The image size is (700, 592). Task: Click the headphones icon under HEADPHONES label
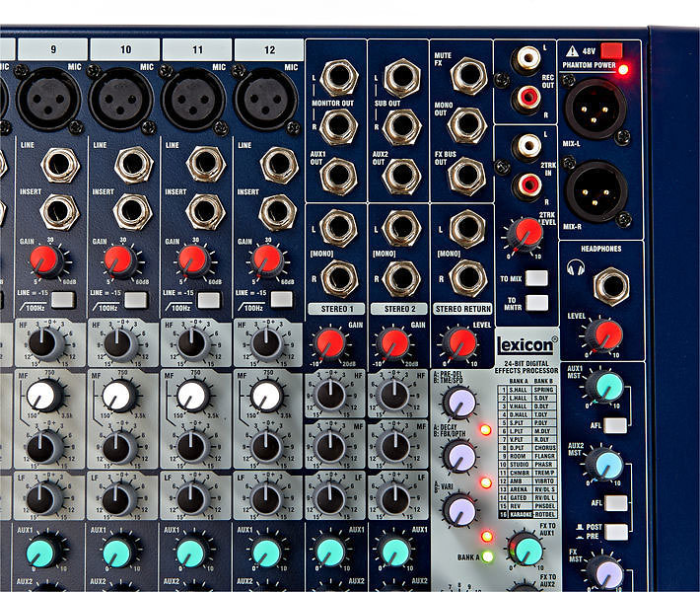(576, 267)
